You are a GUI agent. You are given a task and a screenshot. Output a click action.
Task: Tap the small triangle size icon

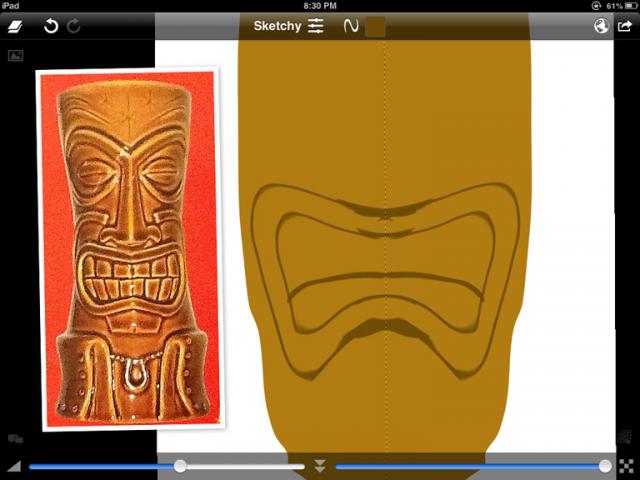pos(14,466)
